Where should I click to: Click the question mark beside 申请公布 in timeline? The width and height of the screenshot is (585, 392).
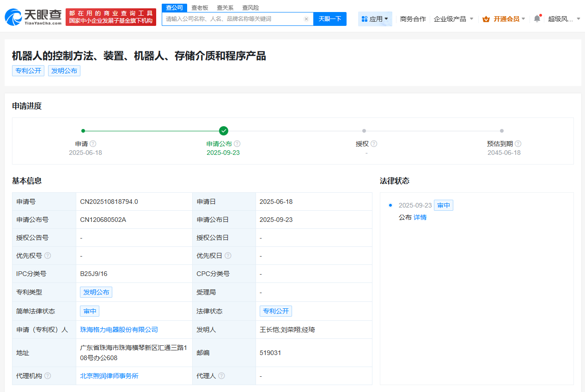[237, 144]
